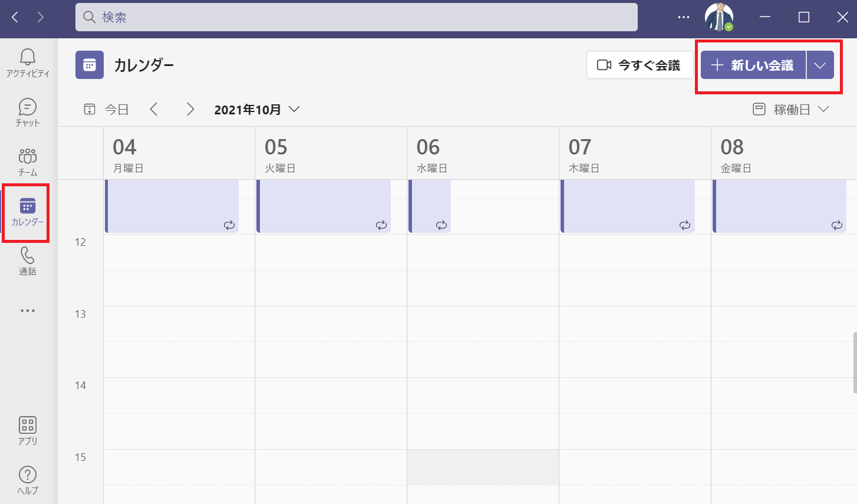Jump to today with 今日 button
The image size is (857, 504).
pyautogui.click(x=107, y=110)
